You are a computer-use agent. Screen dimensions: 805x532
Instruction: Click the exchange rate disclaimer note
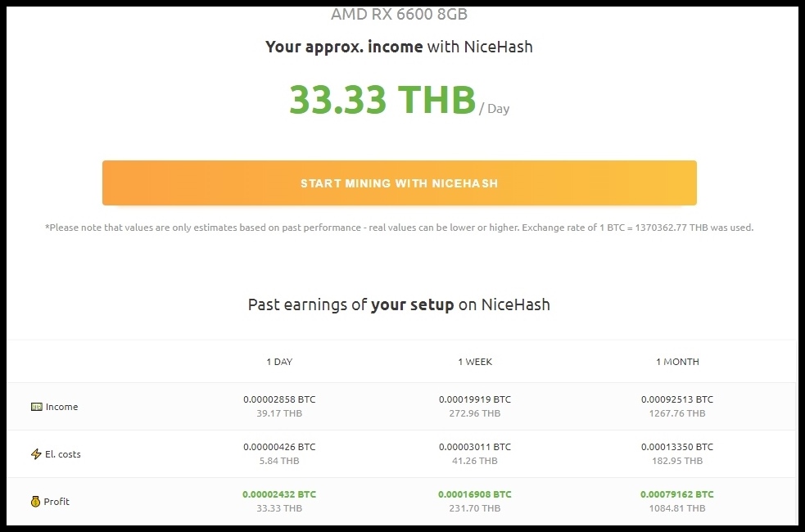tap(400, 228)
